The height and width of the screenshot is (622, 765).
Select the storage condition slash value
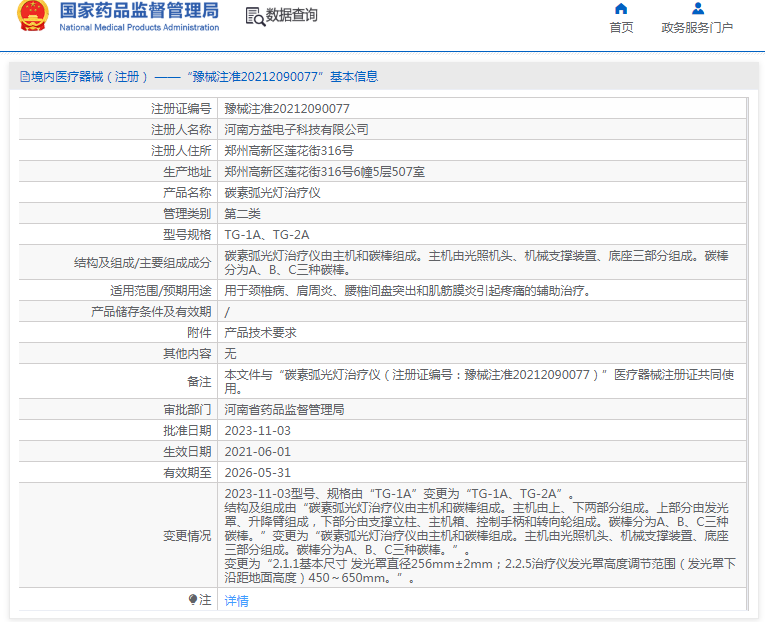click(227, 312)
